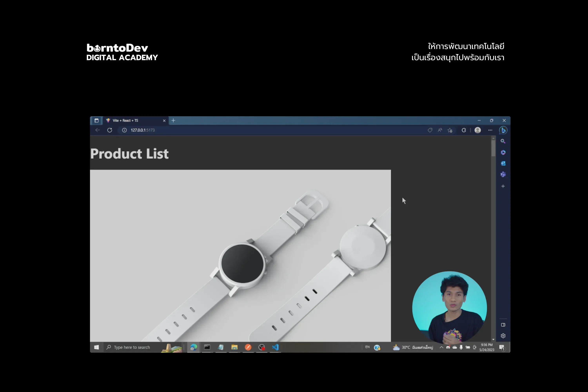Open the user profile avatar

pyautogui.click(x=477, y=130)
